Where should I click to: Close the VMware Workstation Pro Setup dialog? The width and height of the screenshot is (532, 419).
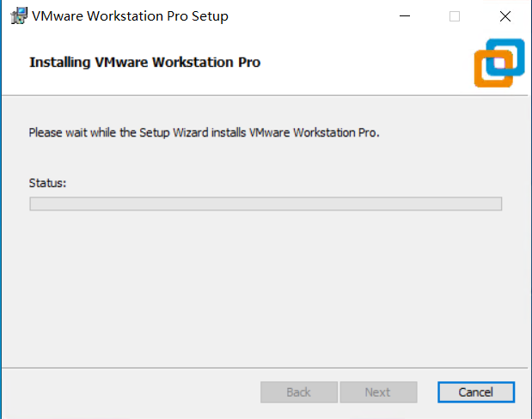pos(504,16)
